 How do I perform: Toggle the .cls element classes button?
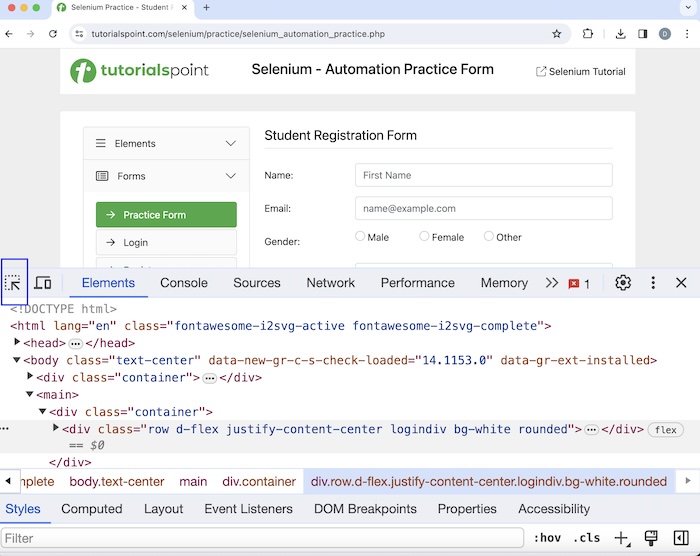[587, 538]
